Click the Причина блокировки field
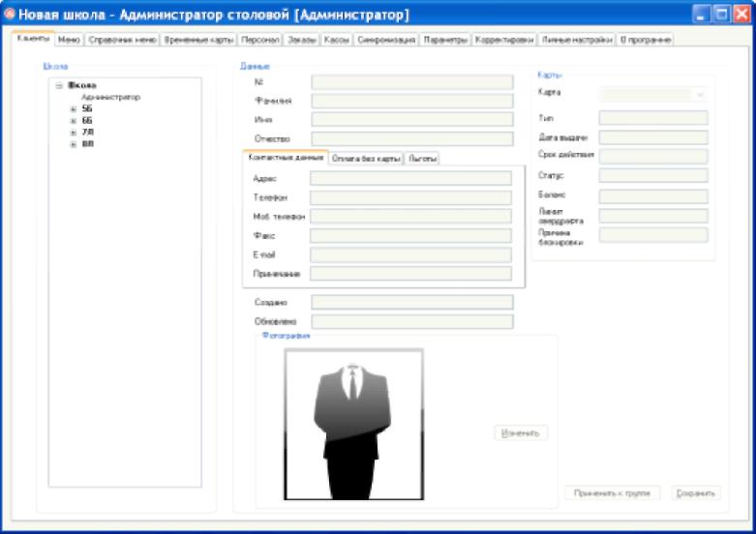 click(653, 235)
